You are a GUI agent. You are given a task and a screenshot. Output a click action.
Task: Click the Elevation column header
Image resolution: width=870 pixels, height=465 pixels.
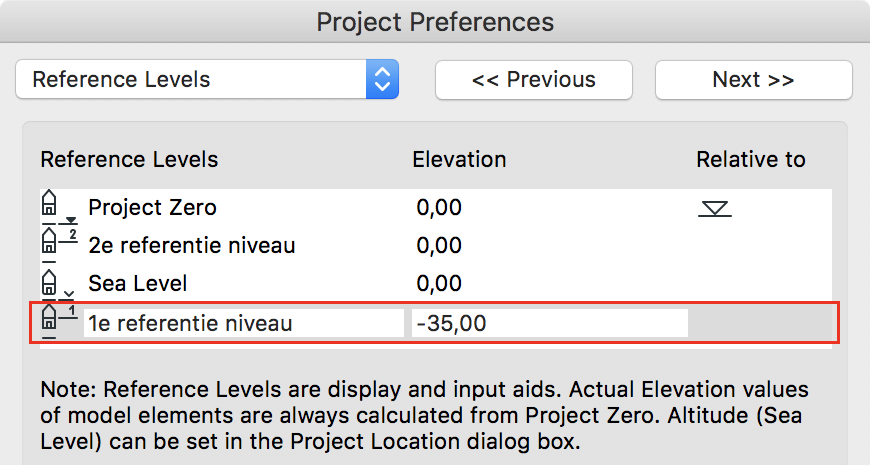(459, 160)
